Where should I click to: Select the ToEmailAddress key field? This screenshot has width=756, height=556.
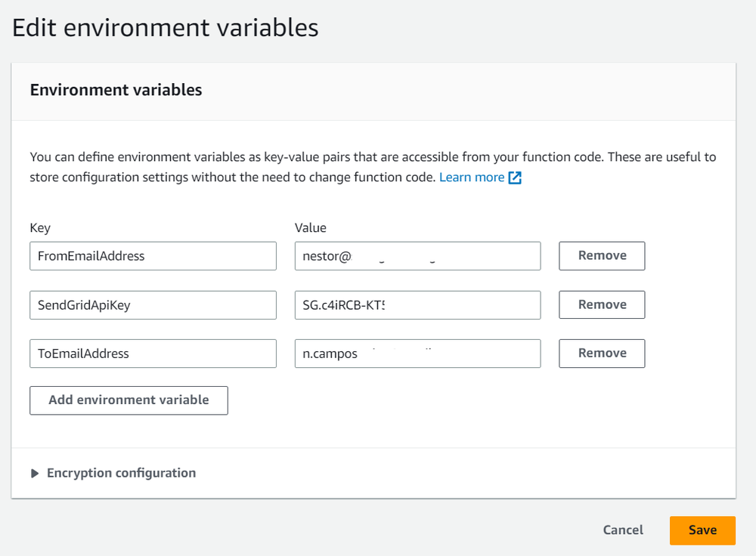tap(153, 353)
